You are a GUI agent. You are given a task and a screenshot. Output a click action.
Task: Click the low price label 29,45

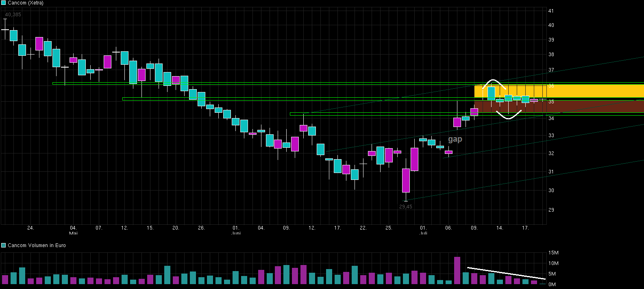[406, 207]
